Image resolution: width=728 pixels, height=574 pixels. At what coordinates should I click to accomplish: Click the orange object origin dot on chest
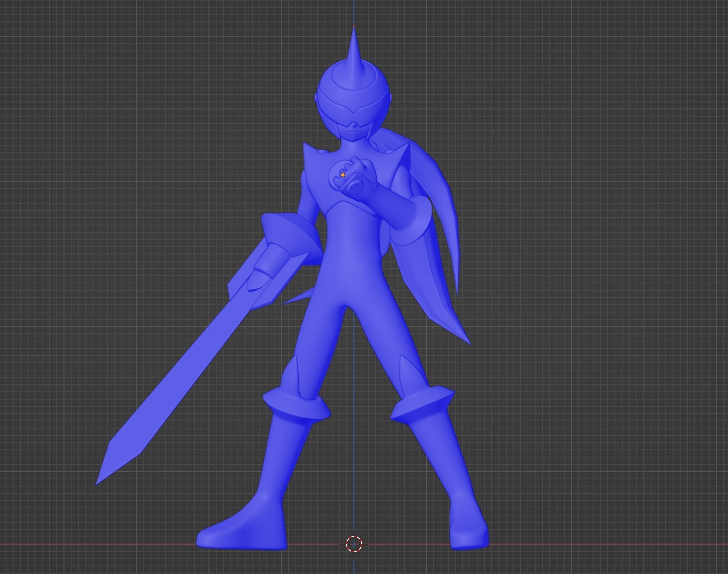pos(343,175)
